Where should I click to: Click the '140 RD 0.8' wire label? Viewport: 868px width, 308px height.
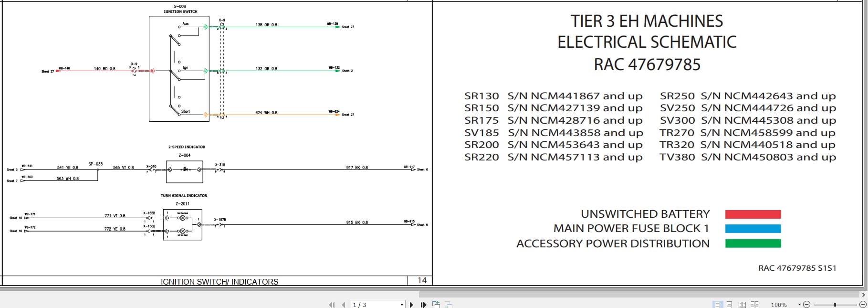105,69
